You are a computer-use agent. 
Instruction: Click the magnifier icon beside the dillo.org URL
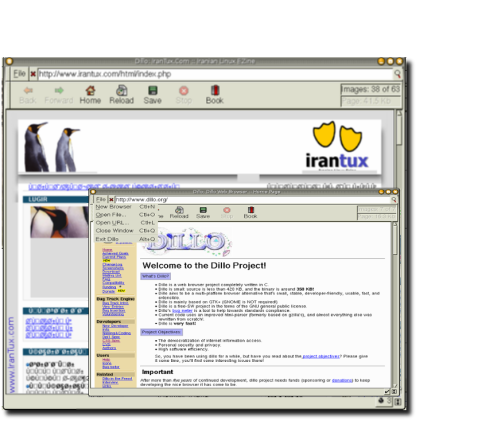coord(394,199)
